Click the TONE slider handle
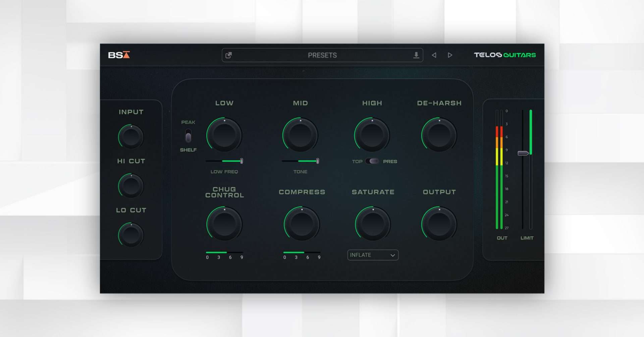 (318, 161)
